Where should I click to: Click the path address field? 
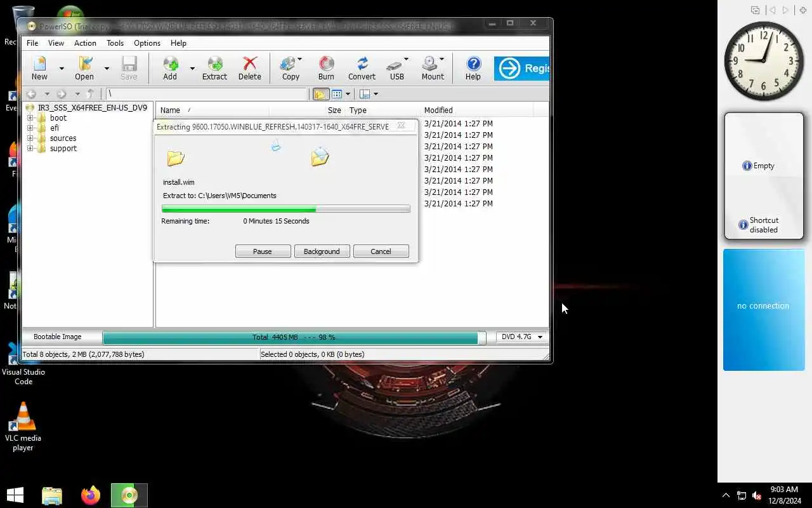point(206,94)
